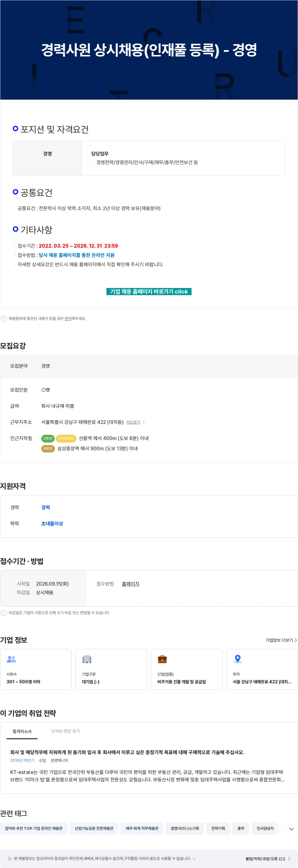Expand the copyright notice chevron at bottom
Image resolution: width=298 pixels, height=868 pixels.
pos(194,859)
